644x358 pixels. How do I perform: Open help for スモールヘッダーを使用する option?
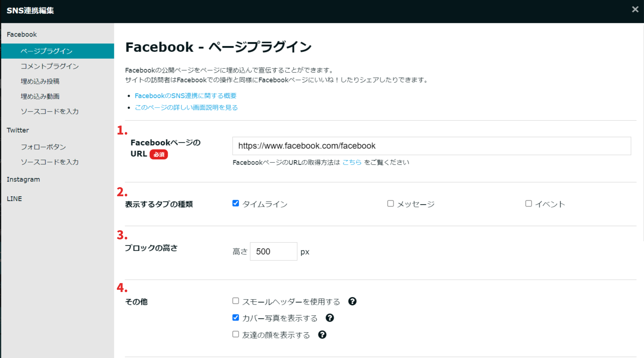[352, 301]
